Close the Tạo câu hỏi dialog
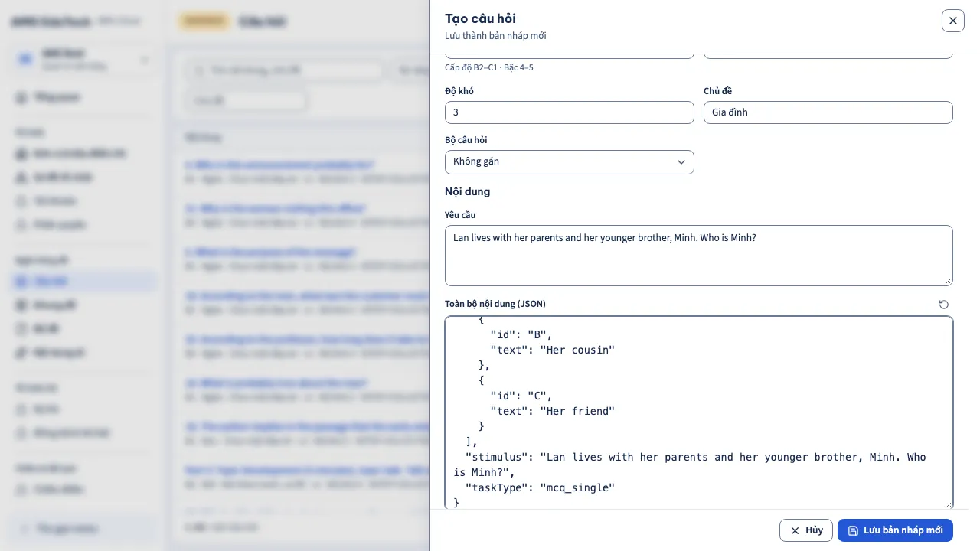The height and width of the screenshot is (551, 980). tap(952, 21)
